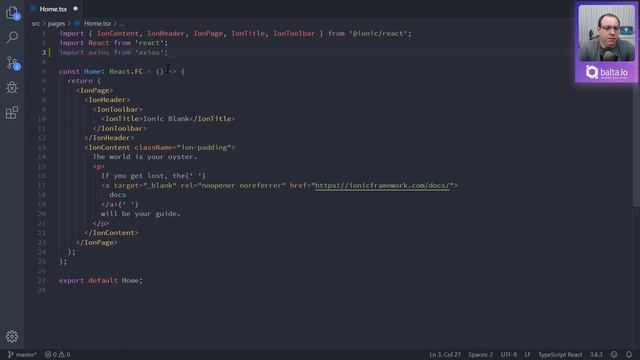The image size is (640, 360).
Task: Open the errors and warnings indicator
Action: point(58,354)
